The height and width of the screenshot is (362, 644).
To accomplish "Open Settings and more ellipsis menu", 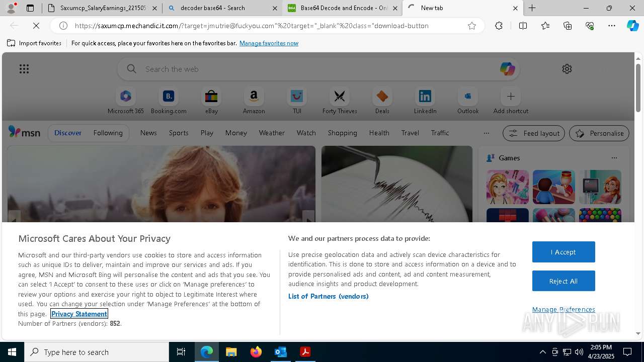I will (612, 26).
